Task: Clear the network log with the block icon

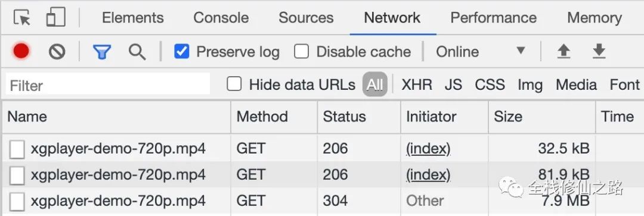Action: pyautogui.click(x=57, y=52)
